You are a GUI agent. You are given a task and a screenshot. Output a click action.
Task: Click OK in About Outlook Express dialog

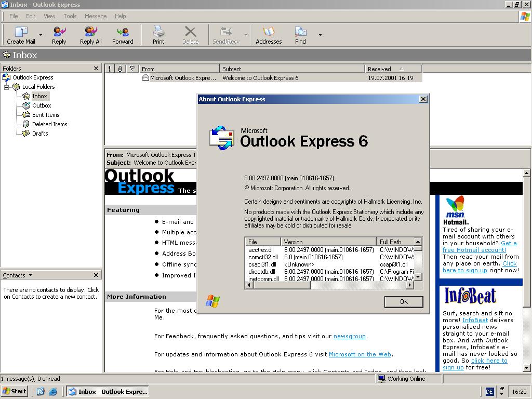pos(404,302)
